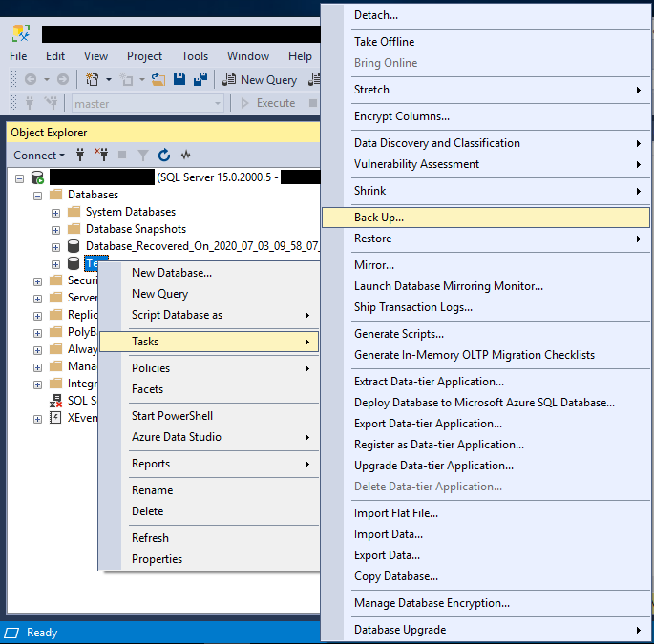Image resolution: width=654 pixels, height=644 pixels.
Task: Open the master database combo box
Action: click(x=148, y=104)
